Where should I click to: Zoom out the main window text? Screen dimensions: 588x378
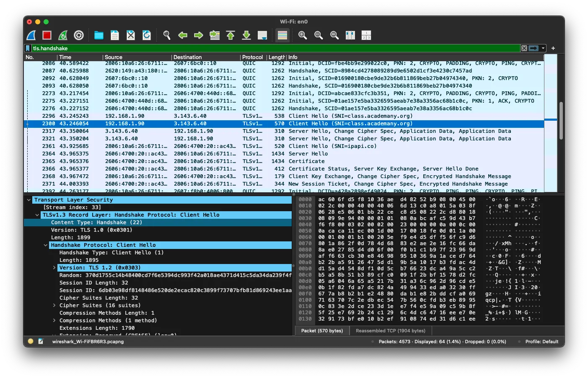319,36
